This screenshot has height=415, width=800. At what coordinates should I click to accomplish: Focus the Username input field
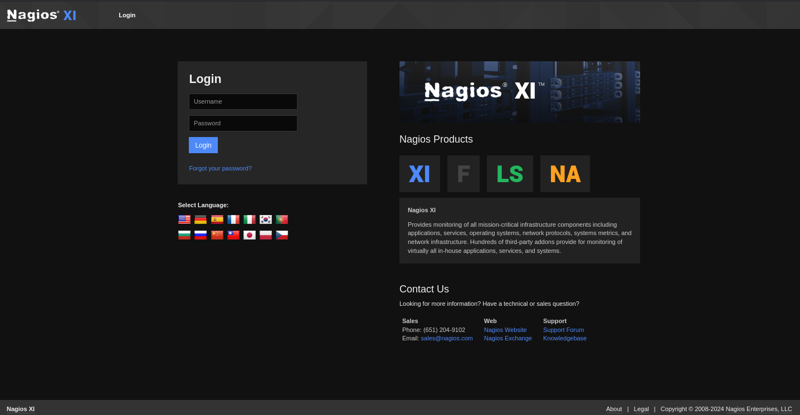(243, 102)
